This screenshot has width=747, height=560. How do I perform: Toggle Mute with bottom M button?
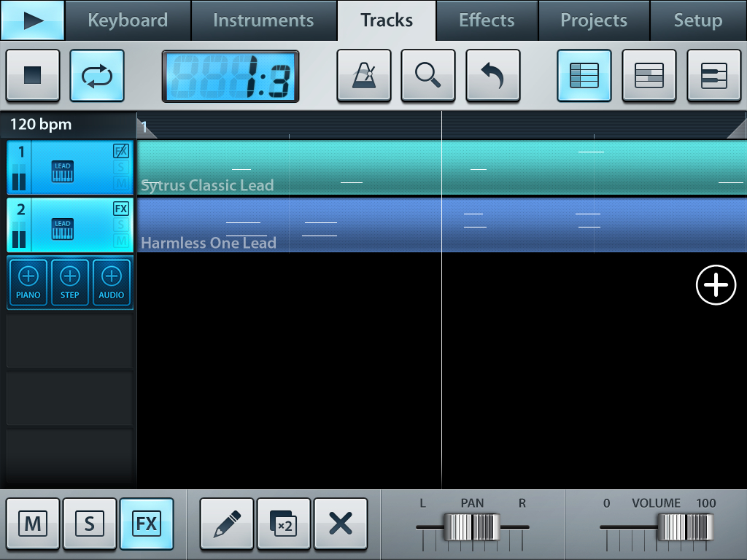click(x=33, y=524)
